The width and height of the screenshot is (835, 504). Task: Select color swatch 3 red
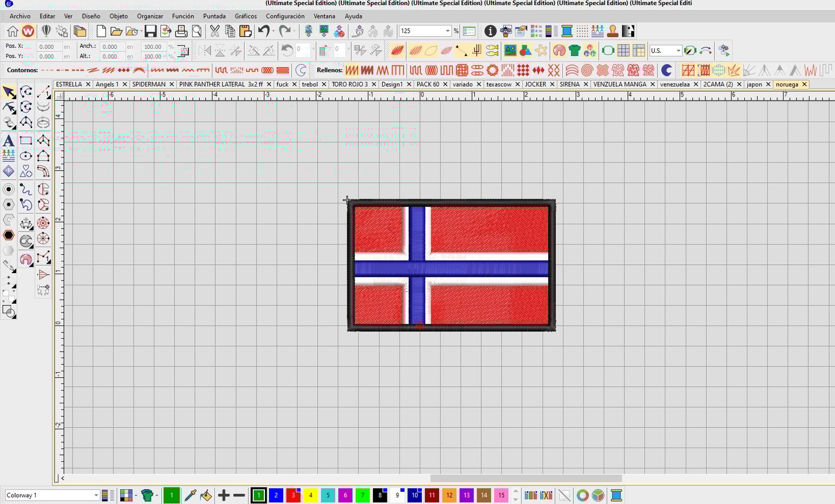point(293,495)
